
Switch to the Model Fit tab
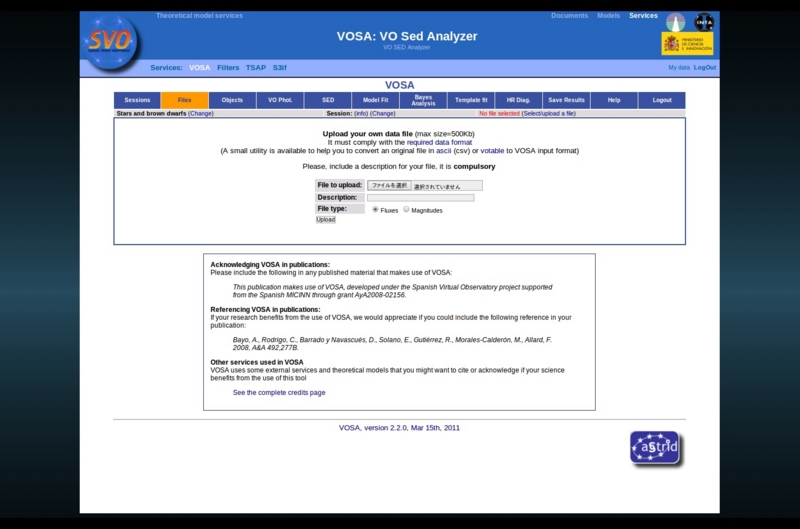point(376,100)
